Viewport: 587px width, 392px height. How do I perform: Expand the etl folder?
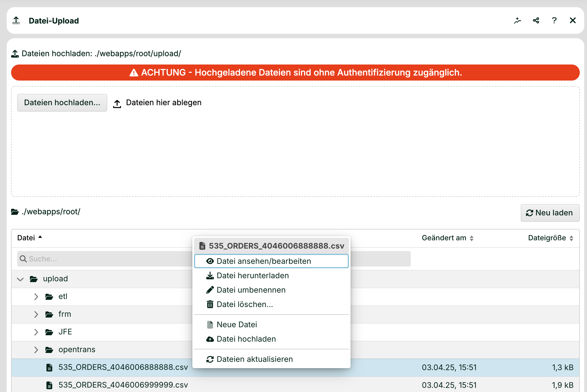point(36,297)
